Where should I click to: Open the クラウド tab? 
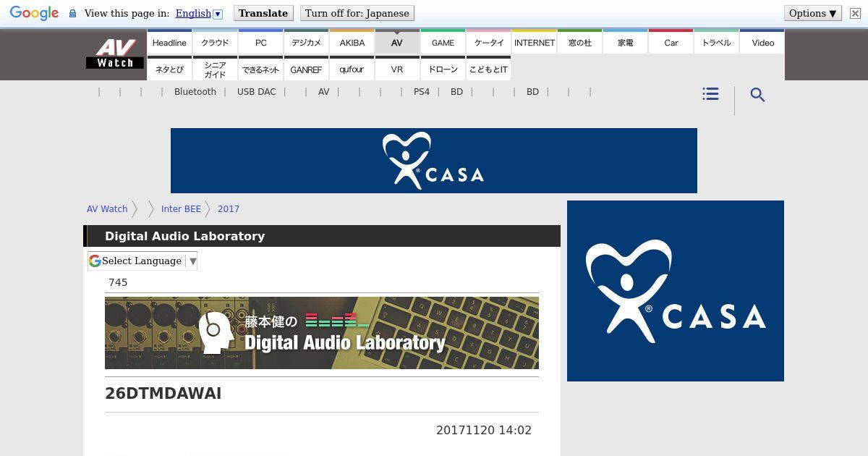215,42
